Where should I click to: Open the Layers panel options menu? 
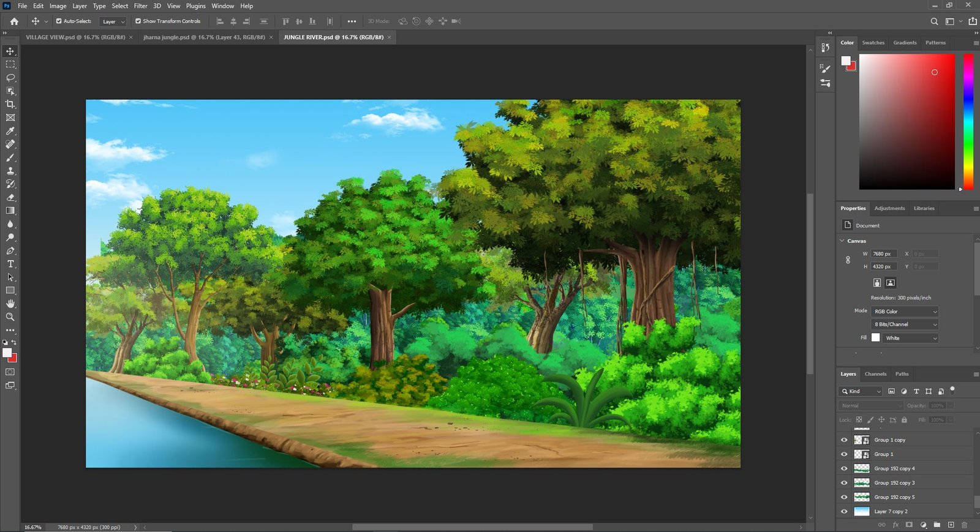[976, 374]
